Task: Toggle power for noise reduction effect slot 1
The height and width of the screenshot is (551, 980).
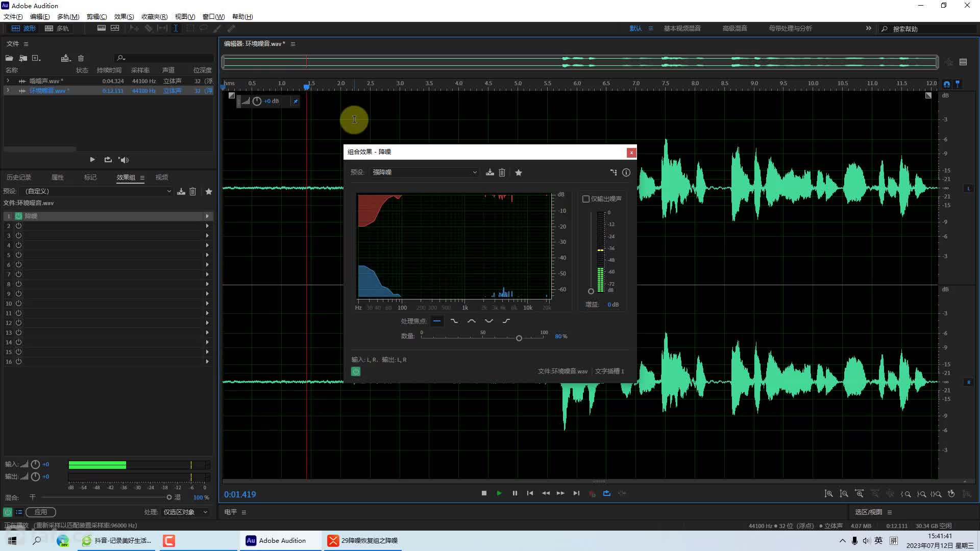Action: click(x=19, y=216)
